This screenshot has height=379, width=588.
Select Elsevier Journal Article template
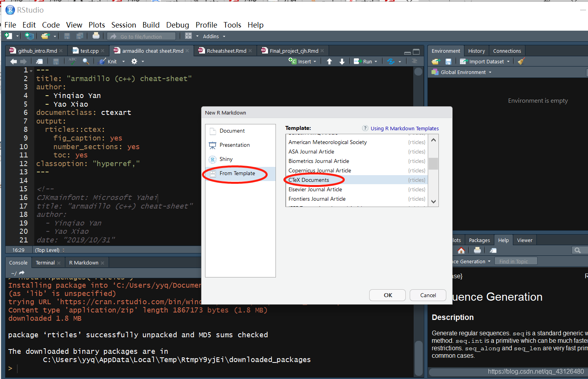point(357,189)
